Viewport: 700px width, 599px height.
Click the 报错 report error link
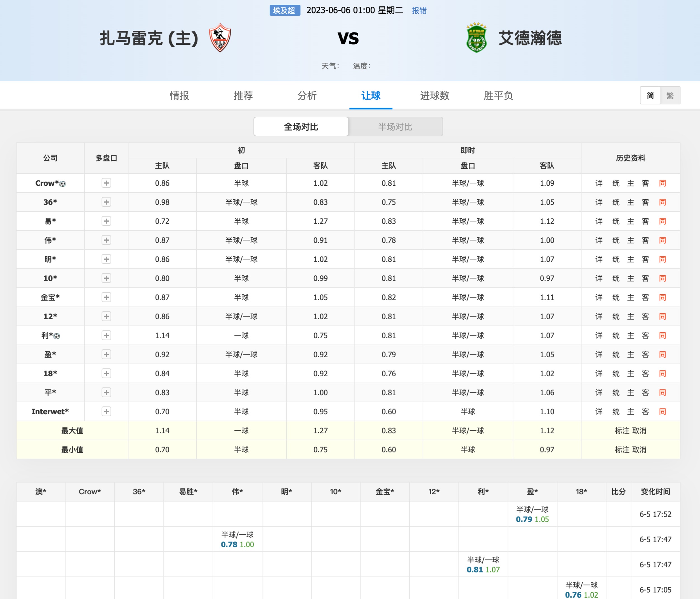pos(419,10)
